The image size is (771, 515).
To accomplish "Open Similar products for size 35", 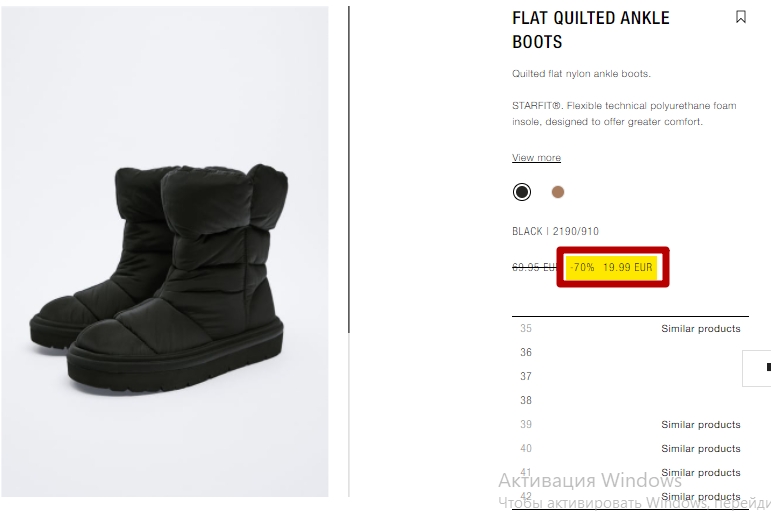I will pyautogui.click(x=701, y=329).
